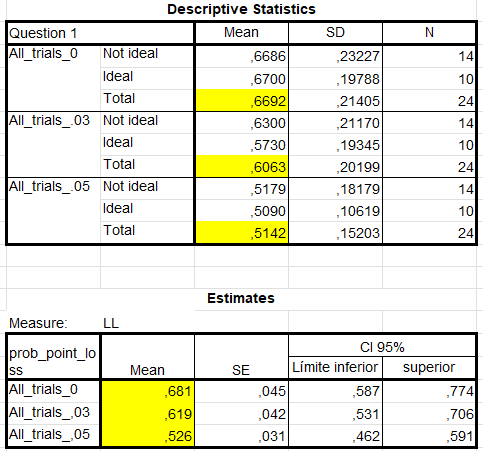The height and width of the screenshot is (451, 483).
Task: Click the SD column header
Action: click(335, 33)
